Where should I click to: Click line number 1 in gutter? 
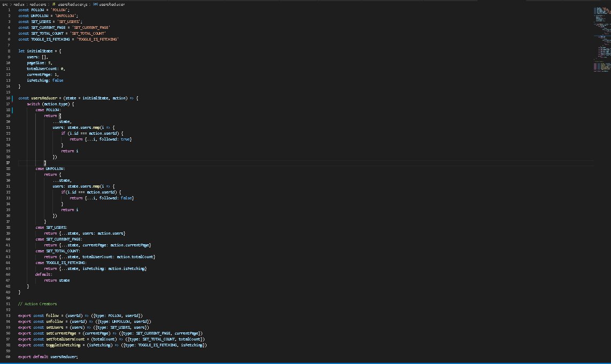click(x=9, y=10)
